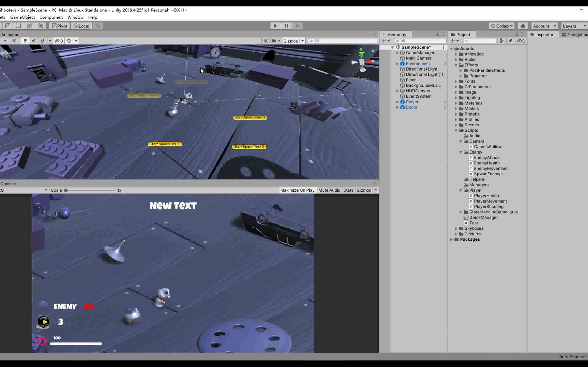
Task: Open the GameObject menu
Action: (x=23, y=17)
